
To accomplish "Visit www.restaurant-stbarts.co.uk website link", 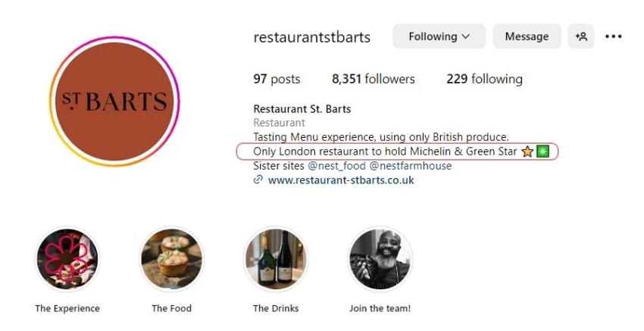I will pyautogui.click(x=341, y=180).
